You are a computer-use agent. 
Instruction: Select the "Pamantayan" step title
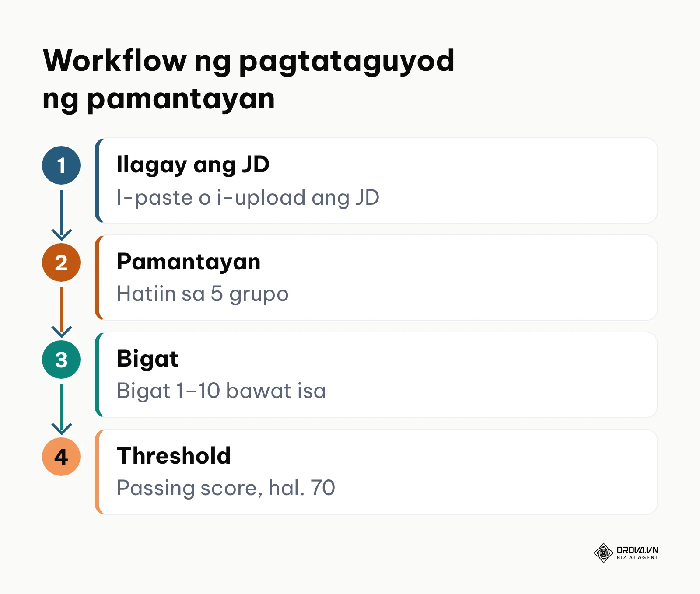[x=189, y=262]
